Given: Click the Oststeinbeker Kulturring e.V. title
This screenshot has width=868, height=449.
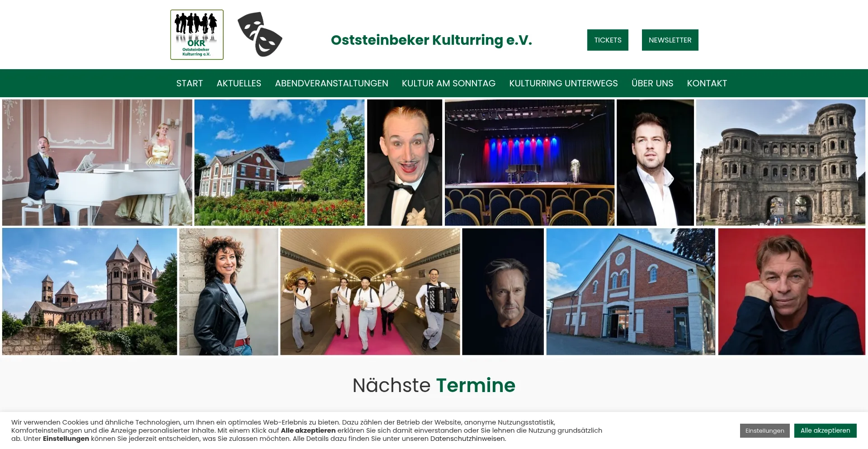Looking at the screenshot, I should [431, 40].
